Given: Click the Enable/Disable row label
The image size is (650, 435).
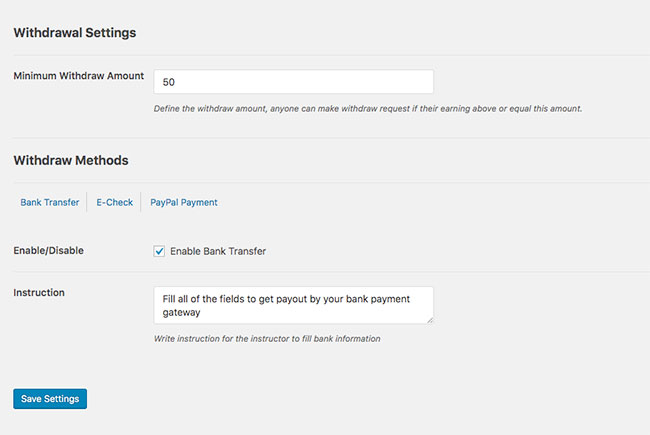Looking at the screenshot, I should (x=48, y=250).
